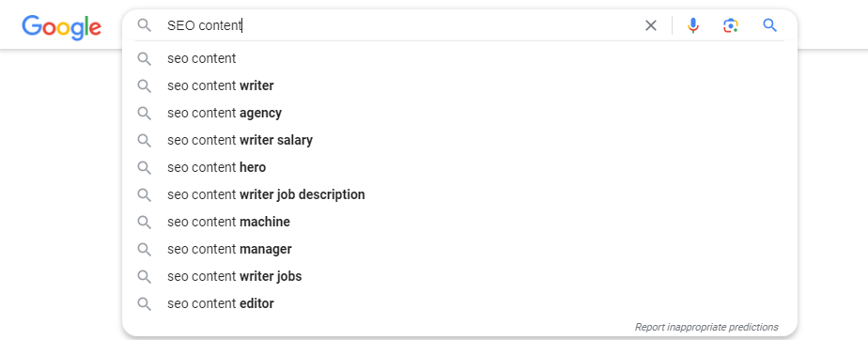Screen dimensions: 868x340
Task: Click the blue search magnifier button
Action: (770, 25)
